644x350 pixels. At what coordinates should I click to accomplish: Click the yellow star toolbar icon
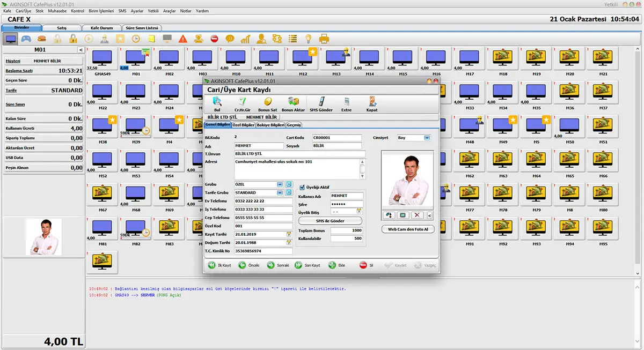(x=120, y=39)
